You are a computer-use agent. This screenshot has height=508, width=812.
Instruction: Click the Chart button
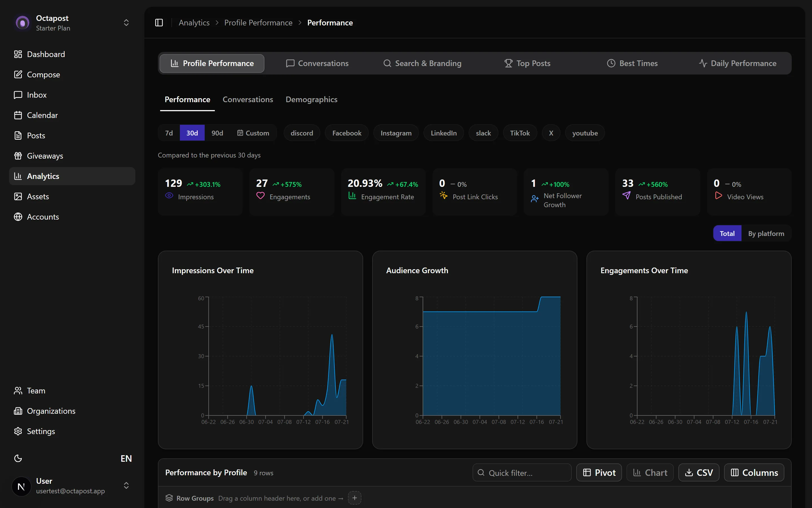[650, 472]
